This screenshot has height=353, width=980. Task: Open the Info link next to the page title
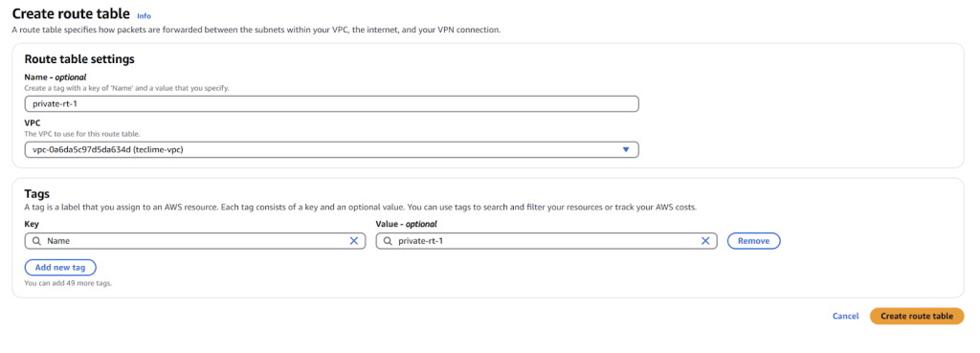[144, 15]
